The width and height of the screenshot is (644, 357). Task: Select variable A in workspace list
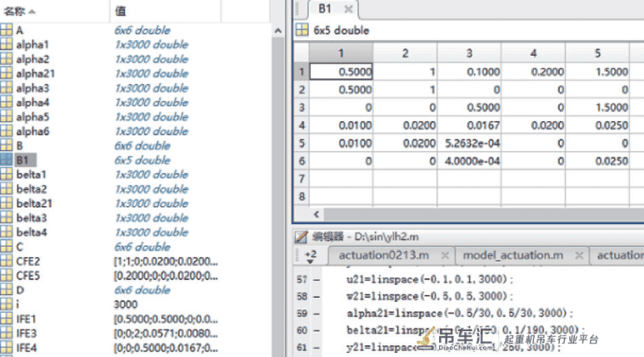pyautogui.click(x=20, y=31)
